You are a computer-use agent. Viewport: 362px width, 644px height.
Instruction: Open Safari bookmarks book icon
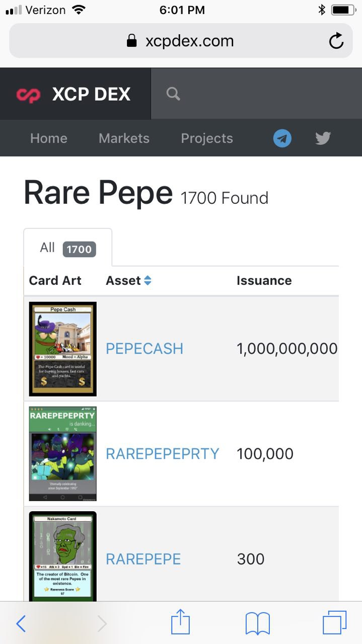pos(258,624)
